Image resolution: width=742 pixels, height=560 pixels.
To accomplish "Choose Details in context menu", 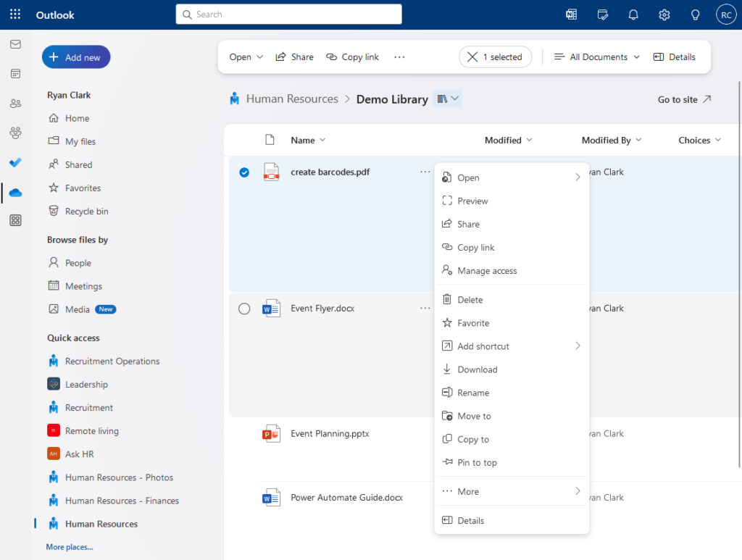I will (x=512, y=520).
